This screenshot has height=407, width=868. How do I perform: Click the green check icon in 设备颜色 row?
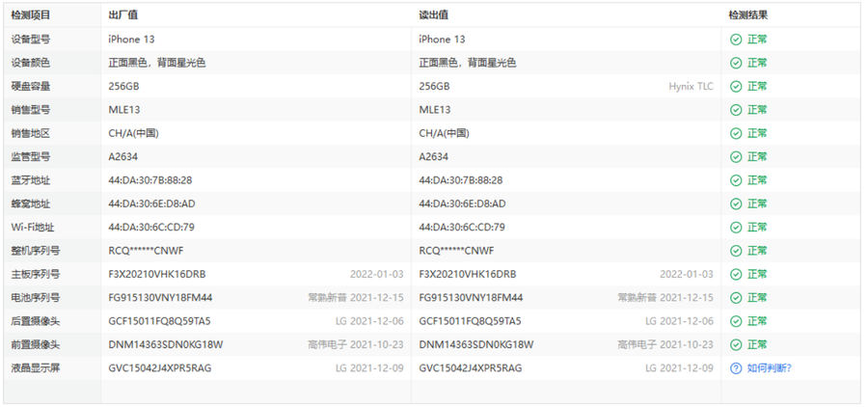point(736,63)
